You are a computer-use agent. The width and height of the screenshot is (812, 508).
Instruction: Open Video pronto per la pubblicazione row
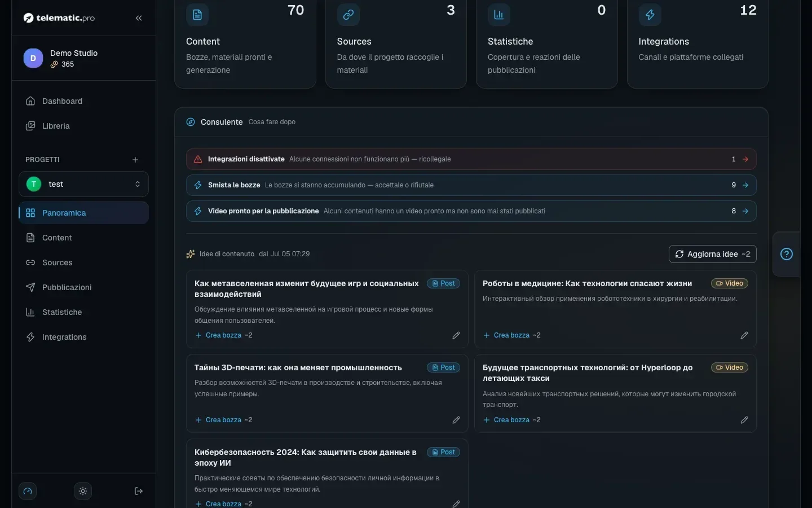coord(471,211)
